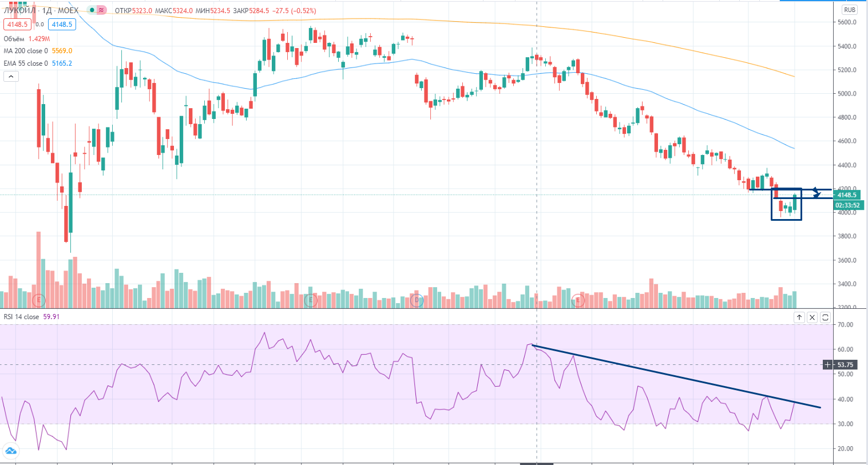
Task: Open the RUB currency selector
Action: 849,10
